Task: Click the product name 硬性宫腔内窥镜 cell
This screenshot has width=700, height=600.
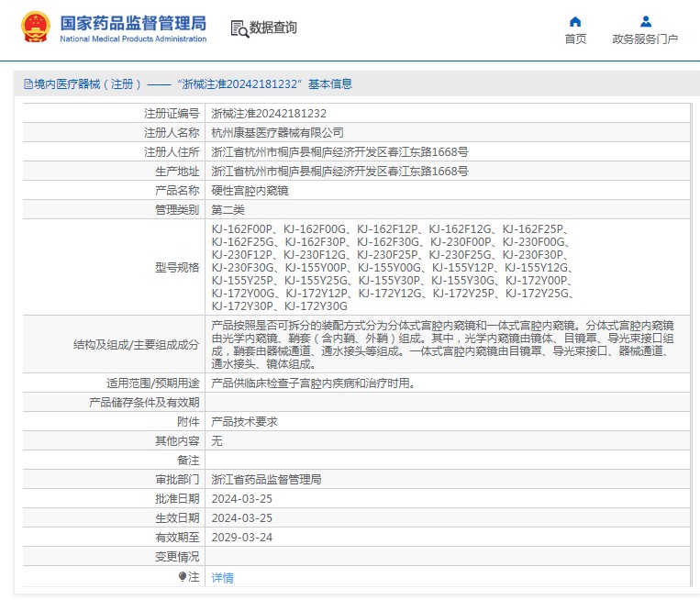Action: coord(250,191)
